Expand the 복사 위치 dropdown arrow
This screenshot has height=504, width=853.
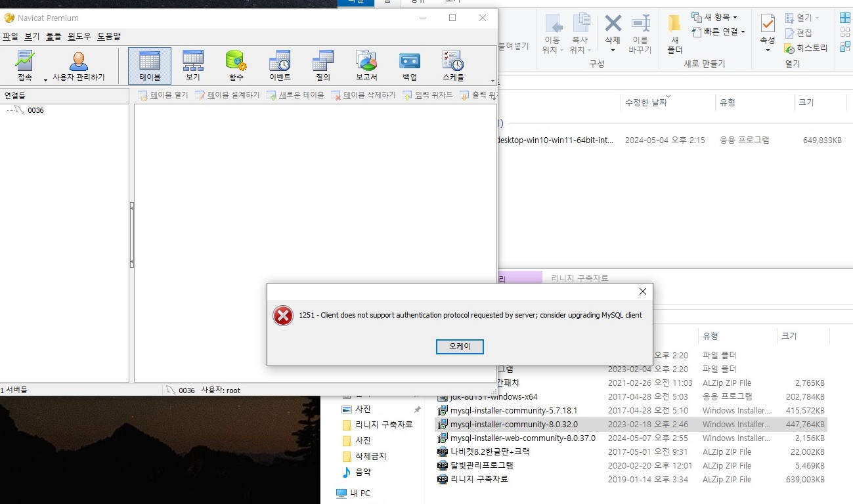pyautogui.click(x=590, y=51)
